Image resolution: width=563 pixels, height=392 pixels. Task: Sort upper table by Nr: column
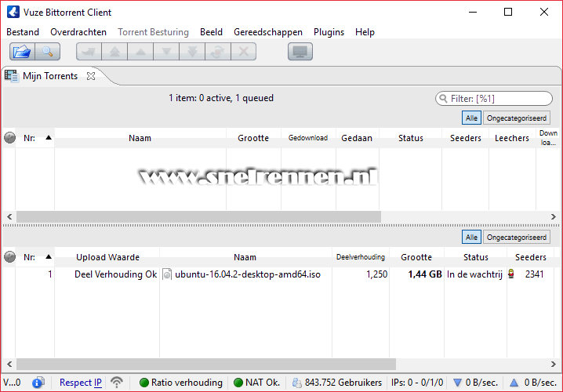(x=35, y=138)
